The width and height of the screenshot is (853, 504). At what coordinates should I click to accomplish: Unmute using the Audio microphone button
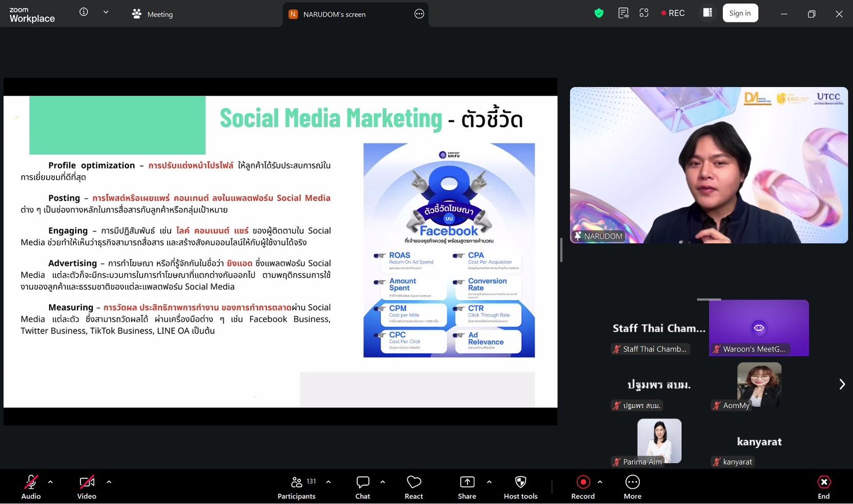[x=31, y=487]
